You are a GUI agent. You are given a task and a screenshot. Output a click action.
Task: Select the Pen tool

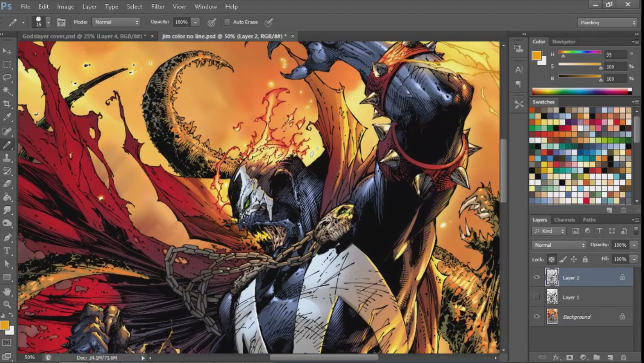(7, 238)
